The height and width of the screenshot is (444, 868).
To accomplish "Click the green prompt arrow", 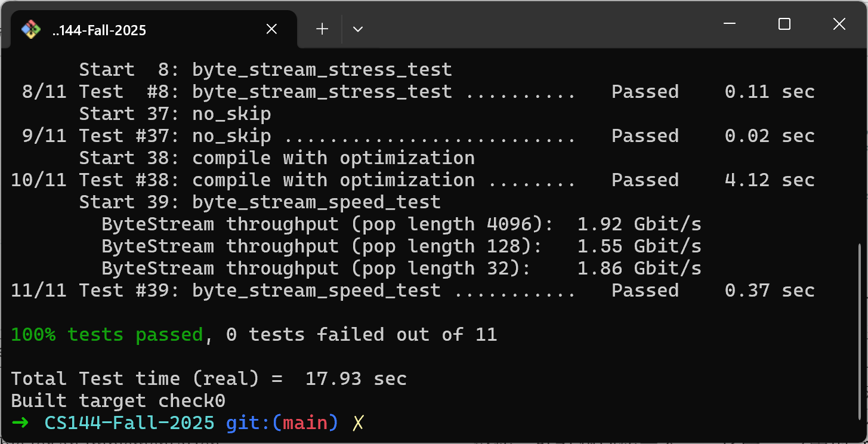I will pyautogui.click(x=20, y=423).
